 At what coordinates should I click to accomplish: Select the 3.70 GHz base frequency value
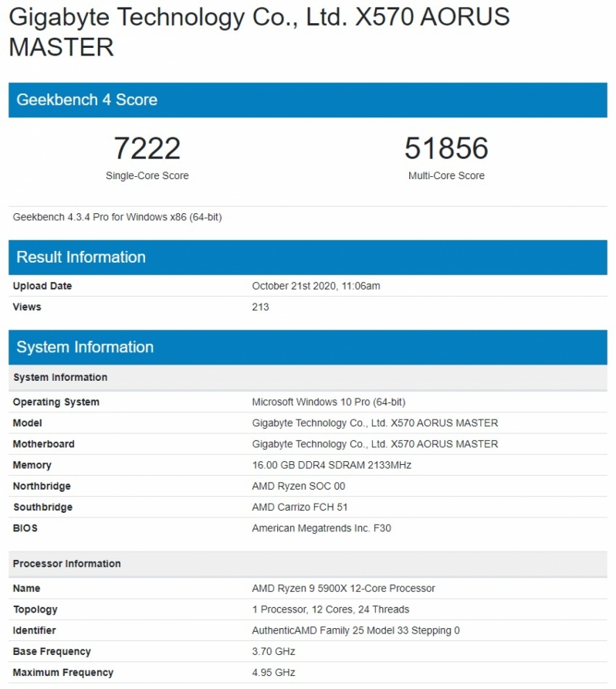(273, 652)
